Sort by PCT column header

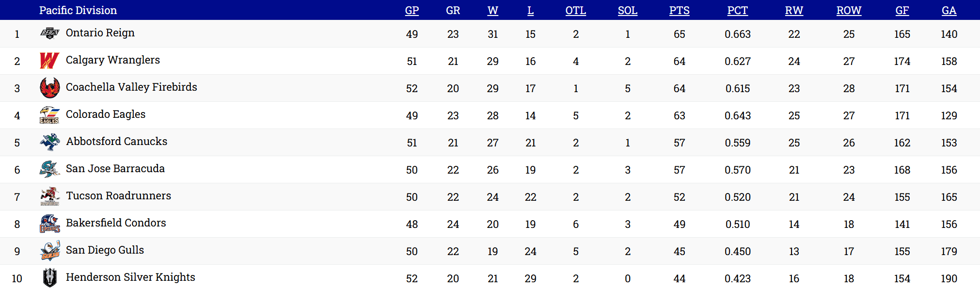(737, 10)
